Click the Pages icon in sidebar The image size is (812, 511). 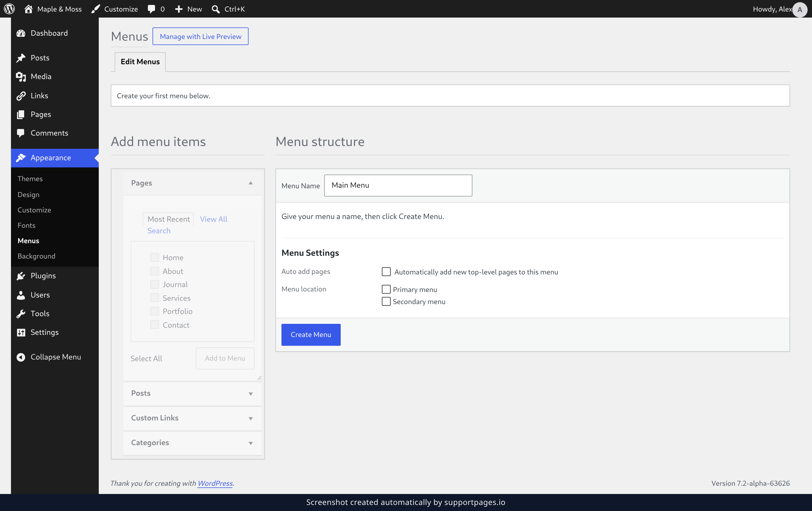point(21,114)
